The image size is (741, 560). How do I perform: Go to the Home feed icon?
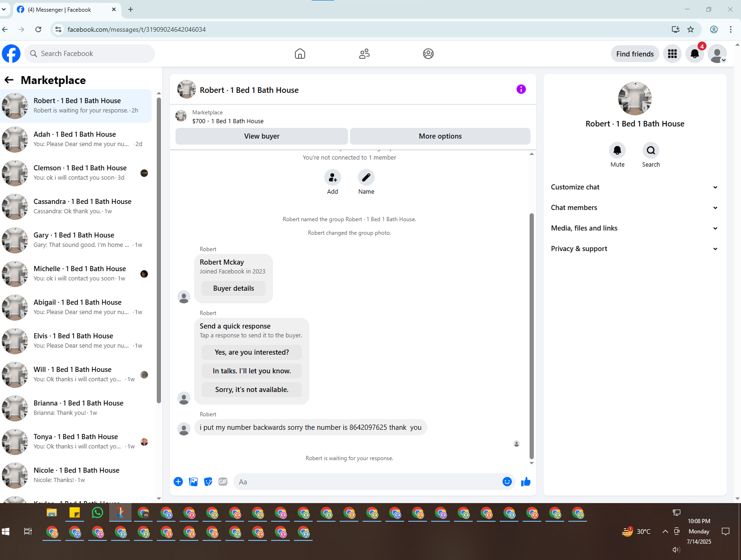click(300, 54)
